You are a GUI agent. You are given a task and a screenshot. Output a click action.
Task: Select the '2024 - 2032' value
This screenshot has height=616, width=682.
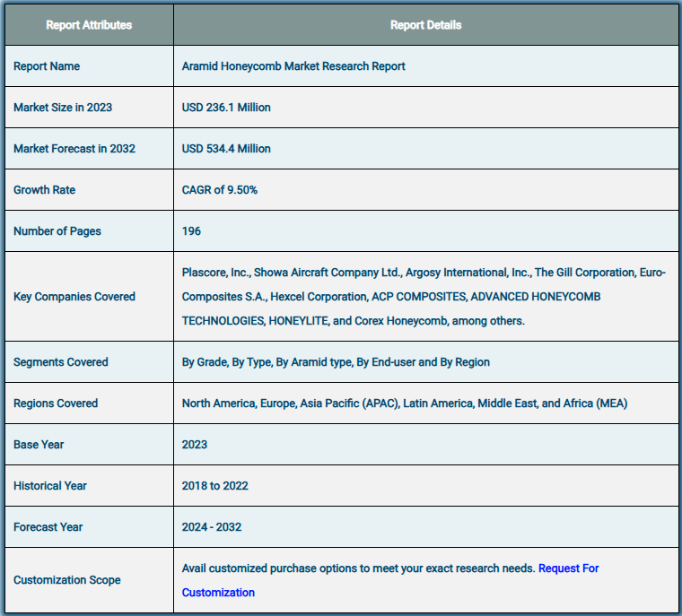tap(212, 527)
